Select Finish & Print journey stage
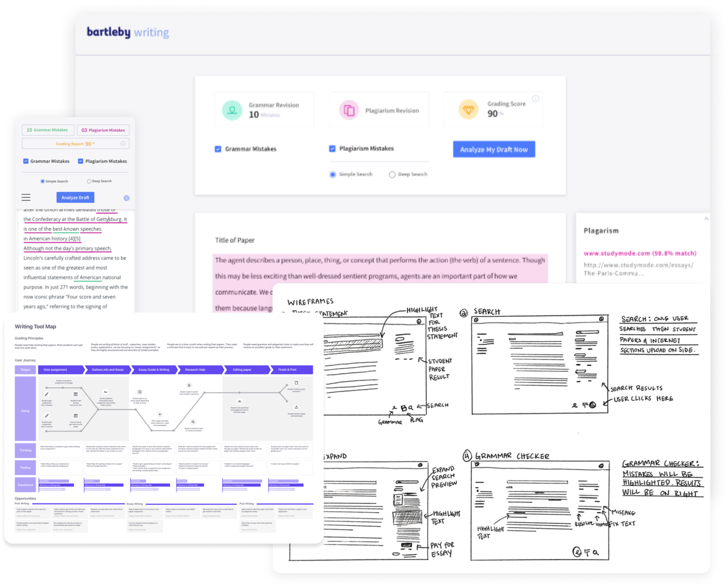Screen dimensions: 728x588 pyautogui.click(x=292, y=370)
